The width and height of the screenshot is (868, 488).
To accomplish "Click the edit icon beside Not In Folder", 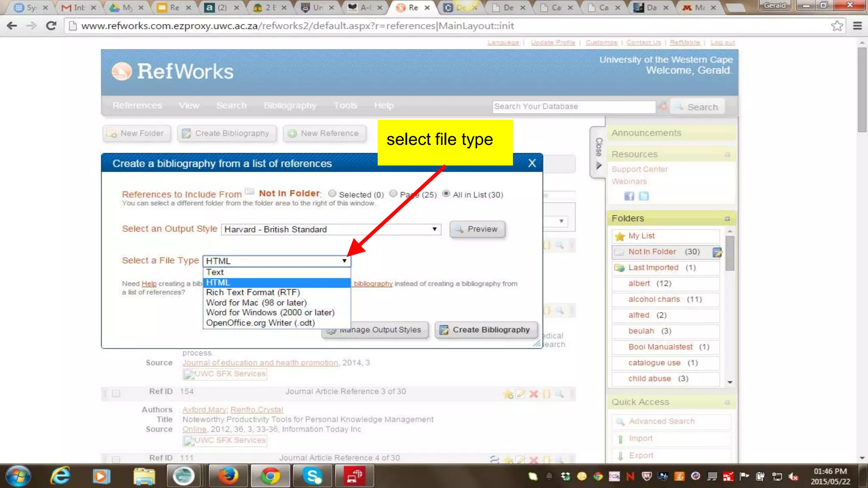I will point(717,252).
